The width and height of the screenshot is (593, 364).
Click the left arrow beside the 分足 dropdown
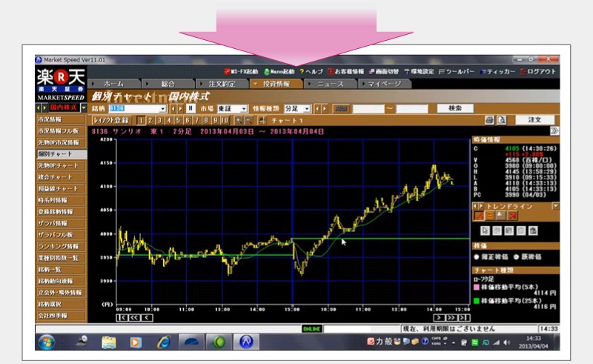(x=317, y=109)
